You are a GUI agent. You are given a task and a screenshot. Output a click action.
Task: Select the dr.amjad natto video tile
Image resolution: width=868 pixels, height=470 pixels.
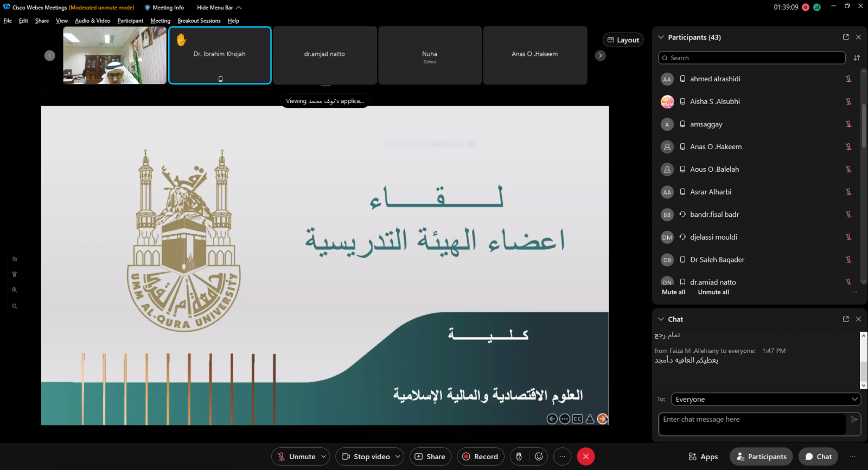pos(325,55)
